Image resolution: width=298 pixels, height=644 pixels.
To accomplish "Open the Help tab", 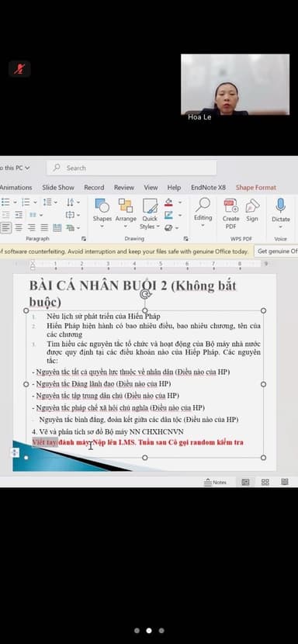I will pos(174,187).
